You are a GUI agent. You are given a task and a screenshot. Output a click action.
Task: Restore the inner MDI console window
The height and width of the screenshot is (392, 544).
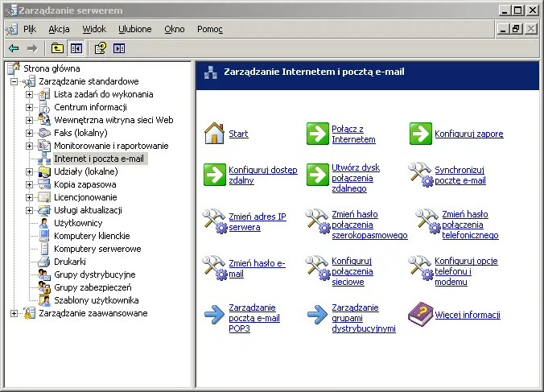516,29
